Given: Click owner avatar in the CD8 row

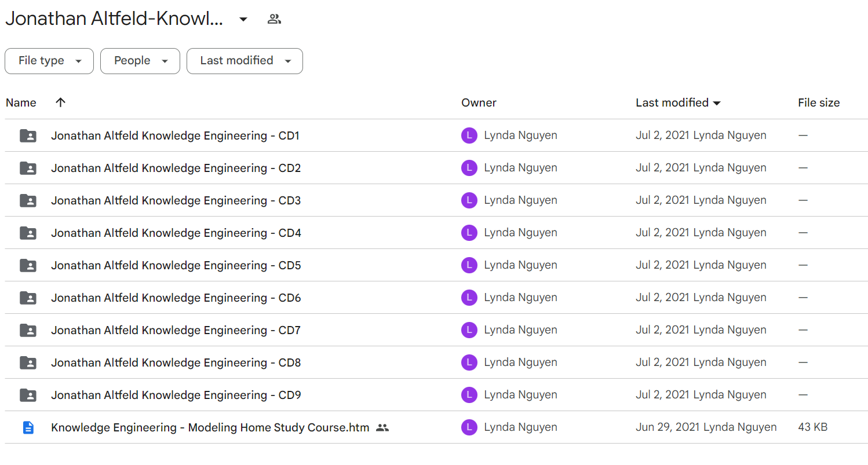Looking at the screenshot, I should click(469, 363).
